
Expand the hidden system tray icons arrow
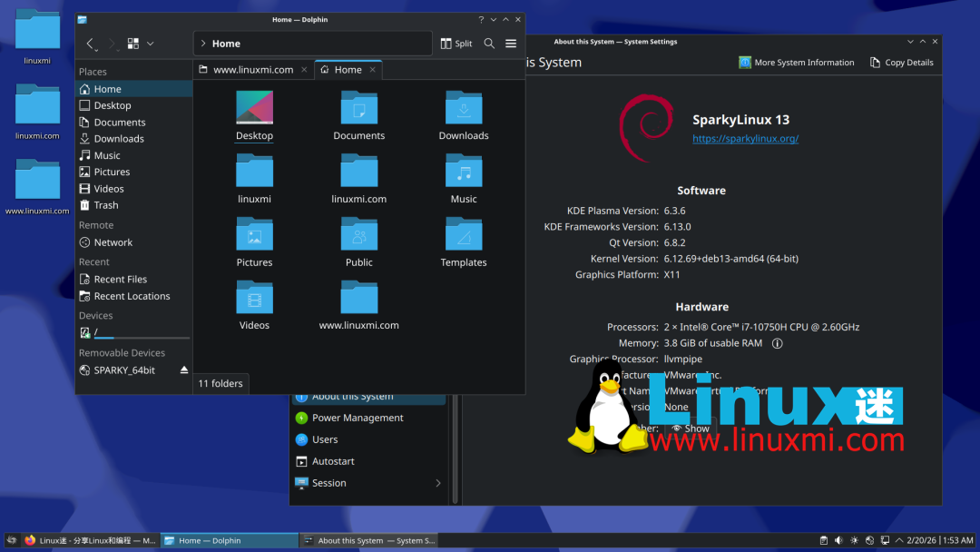[x=899, y=540]
